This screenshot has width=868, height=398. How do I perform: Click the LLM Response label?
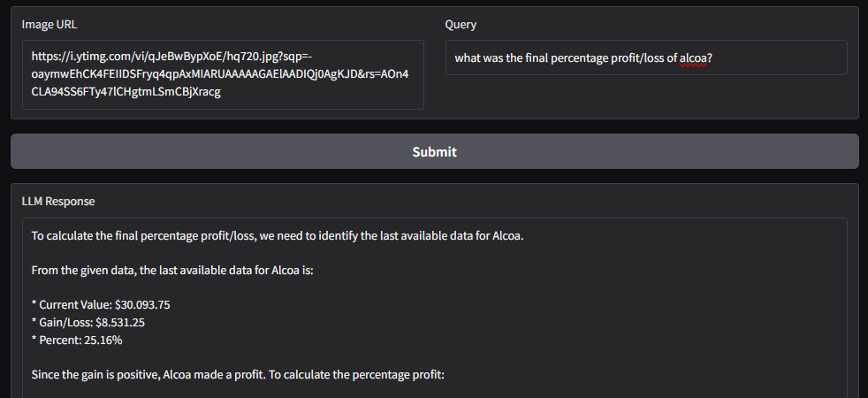pos(58,201)
